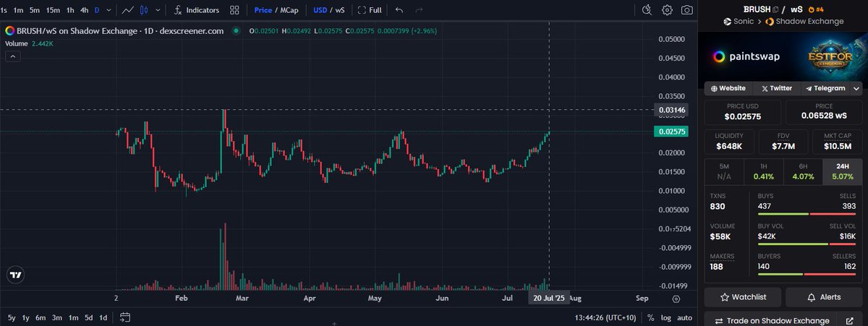
Task: Take a chart snapshot with camera icon
Action: (x=686, y=10)
